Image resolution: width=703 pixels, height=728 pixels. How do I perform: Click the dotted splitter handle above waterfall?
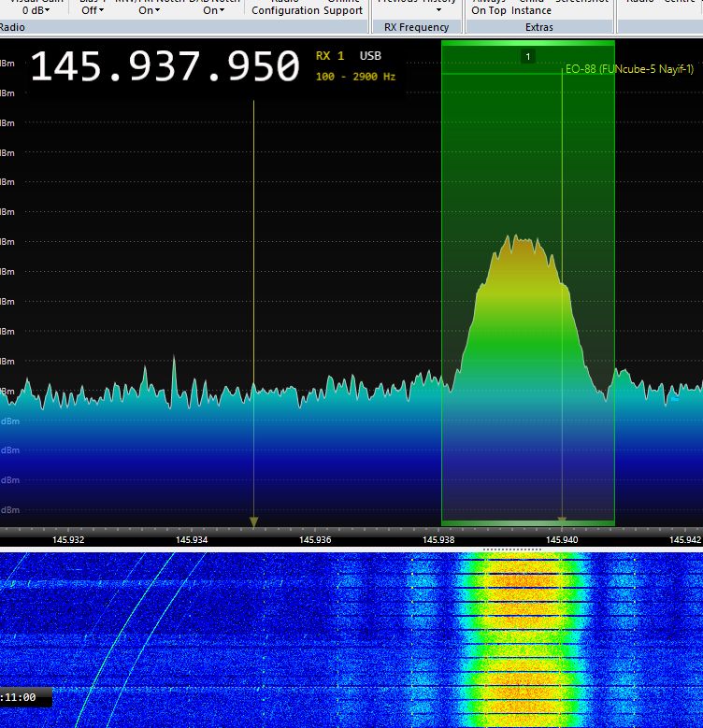[x=512, y=550]
